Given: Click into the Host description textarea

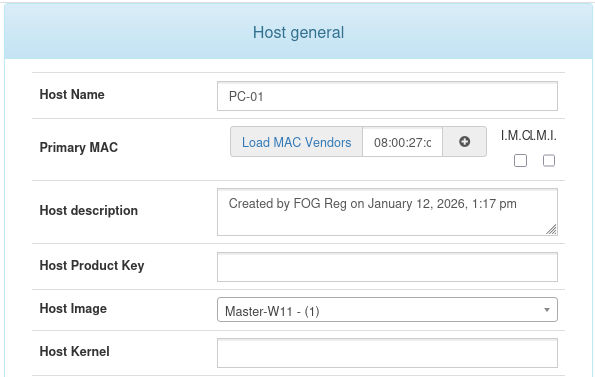Looking at the screenshot, I should coord(387,212).
